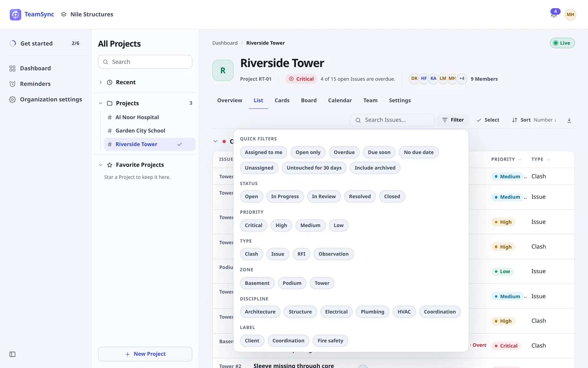This screenshot has width=588, height=368.
Task: Switch to the Calendar tab
Action: pos(340,100)
